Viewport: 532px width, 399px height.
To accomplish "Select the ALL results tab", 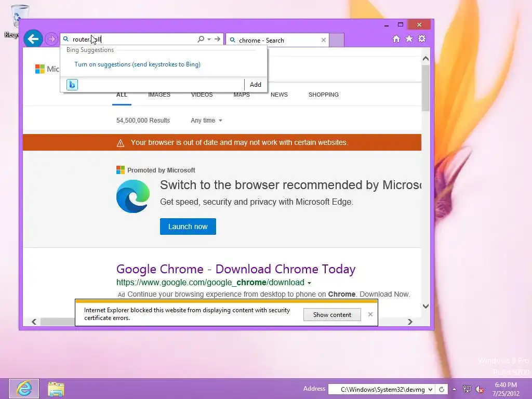I will pos(122,95).
